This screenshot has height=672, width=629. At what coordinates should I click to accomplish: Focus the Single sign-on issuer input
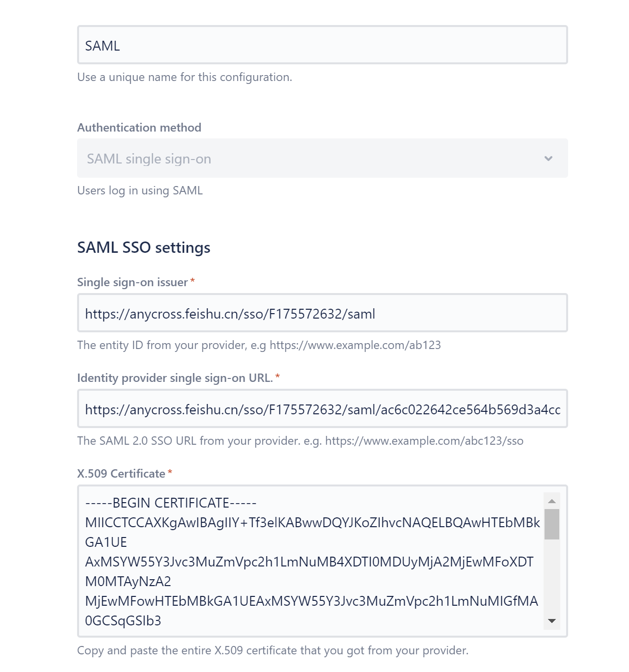click(x=322, y=313)
